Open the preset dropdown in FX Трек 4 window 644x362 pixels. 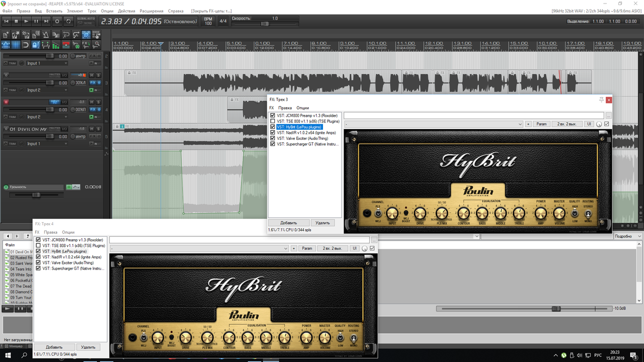click(199, 248)
